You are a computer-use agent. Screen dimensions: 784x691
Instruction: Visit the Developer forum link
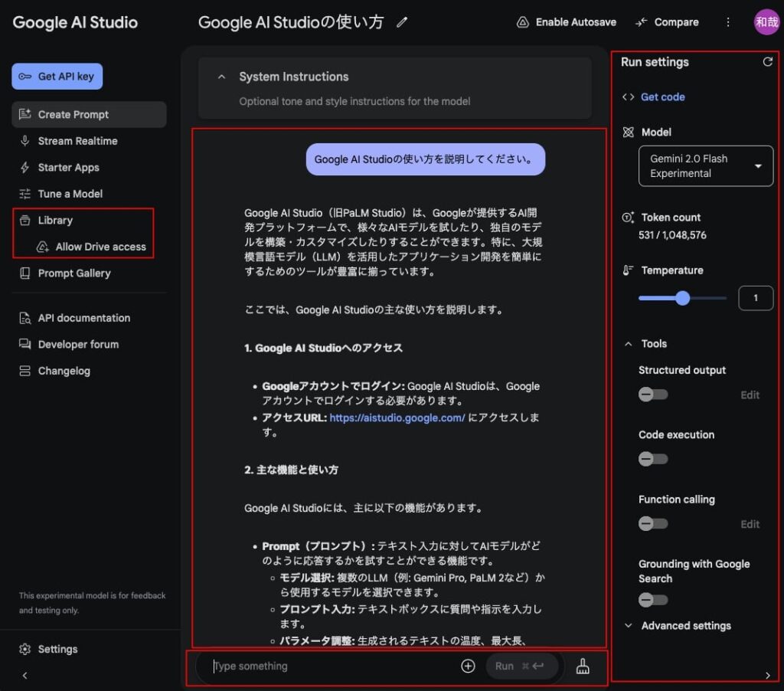pos(79,345)
